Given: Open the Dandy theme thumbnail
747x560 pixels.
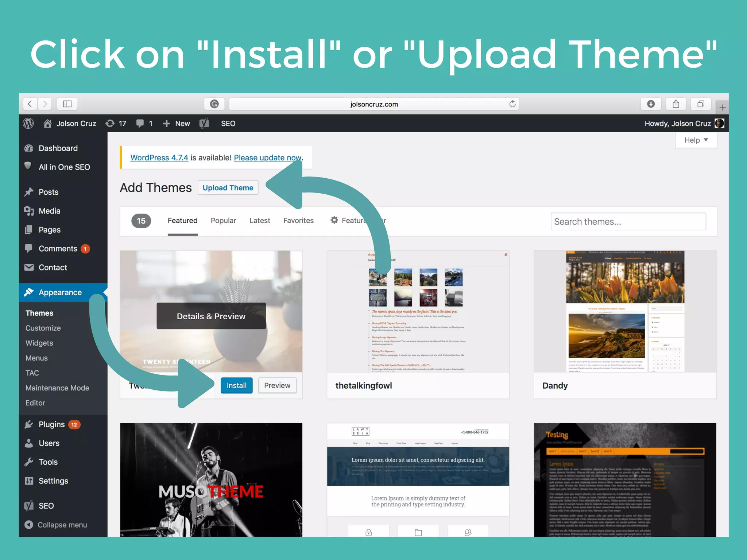Looking at the screenshot, I should 625,311.
